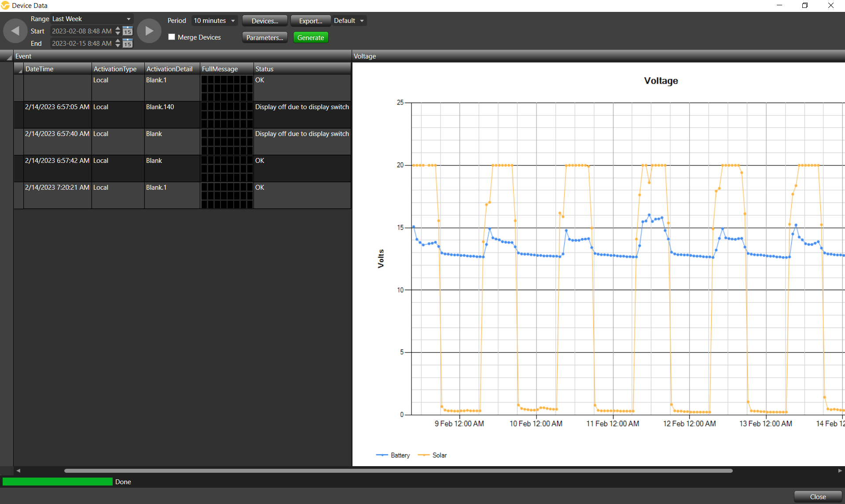Select row dated 2/14/2023 6:57:40 AM

(182, 142)
